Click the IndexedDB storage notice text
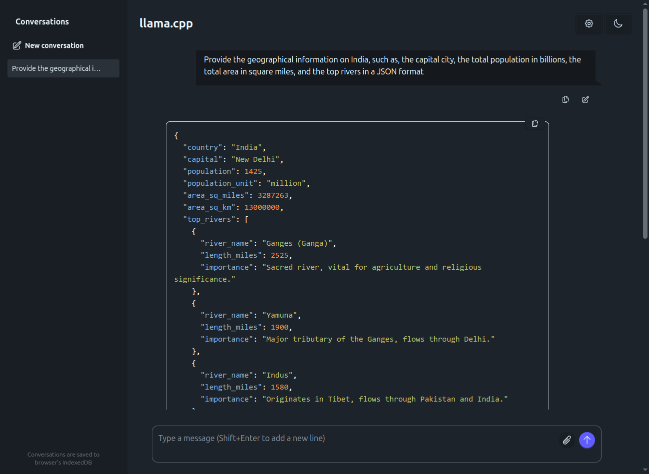The width and height of the screenshot is (649, 474). tap(62, 458)
